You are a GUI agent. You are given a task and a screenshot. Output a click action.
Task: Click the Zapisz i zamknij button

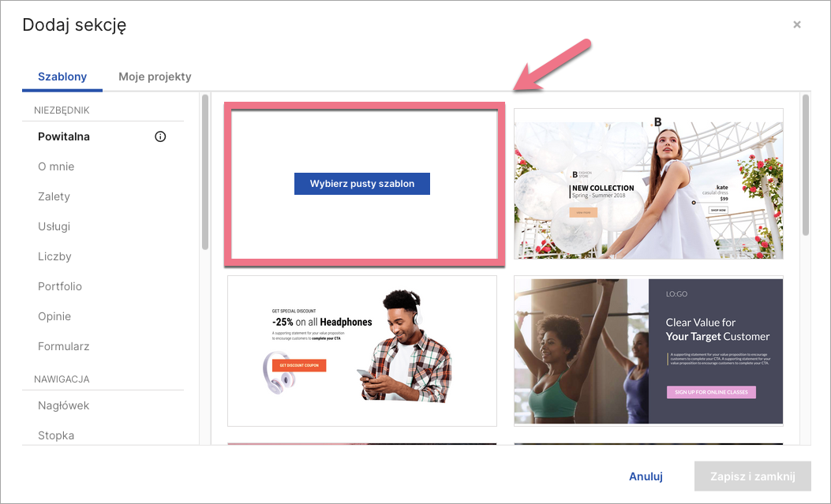tap(752, 476)
